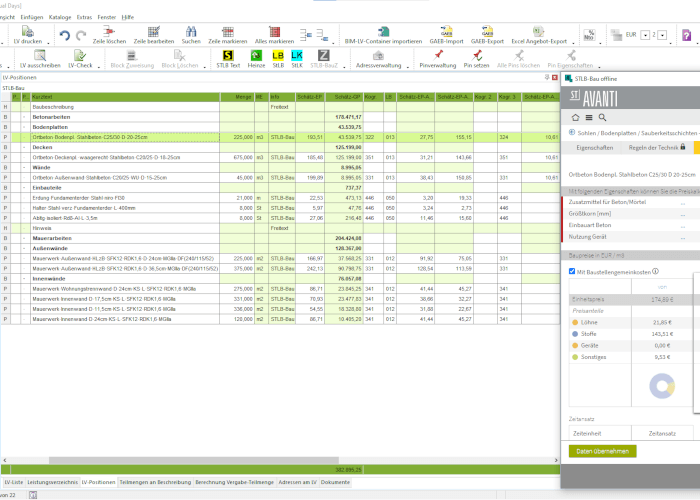Screen dimensions: 700x500
Task: Click the grey redo arrow
Action: [81, 36]
